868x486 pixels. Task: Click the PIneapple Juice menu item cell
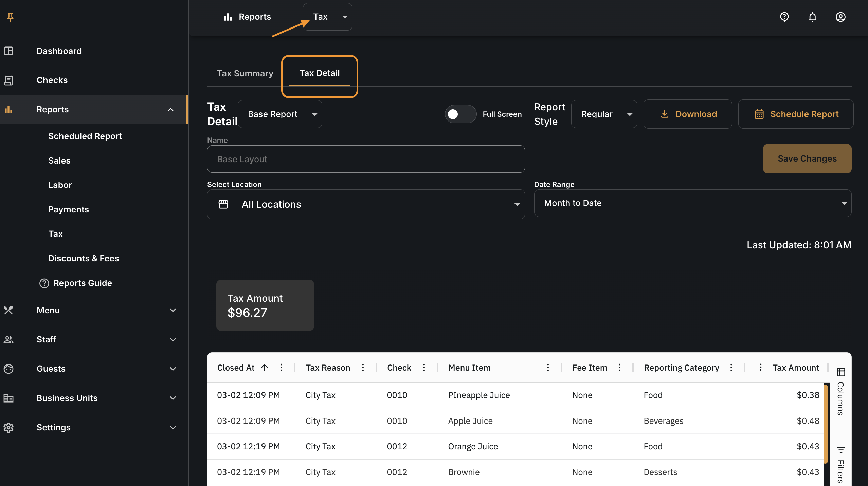point(479,395)
